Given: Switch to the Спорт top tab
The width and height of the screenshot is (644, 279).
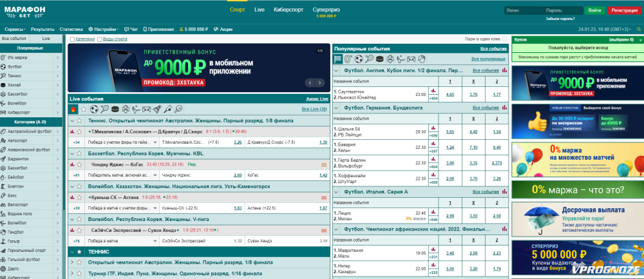Looking at the screenshot, I should pyautogui.click(x=238, y=10).
